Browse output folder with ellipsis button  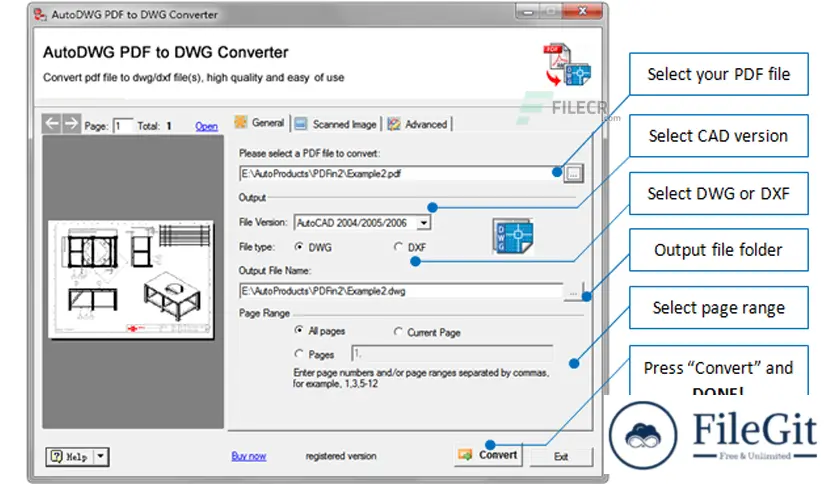[572, 292]
